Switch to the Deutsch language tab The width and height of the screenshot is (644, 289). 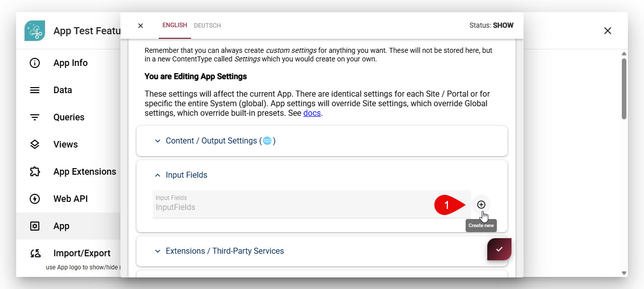click(207, 26)
